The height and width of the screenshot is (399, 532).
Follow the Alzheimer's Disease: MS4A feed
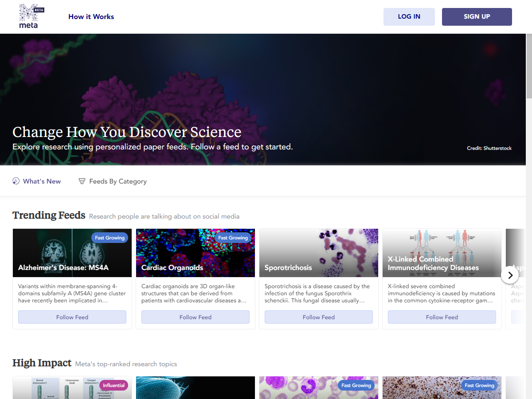tap(72, 317)
